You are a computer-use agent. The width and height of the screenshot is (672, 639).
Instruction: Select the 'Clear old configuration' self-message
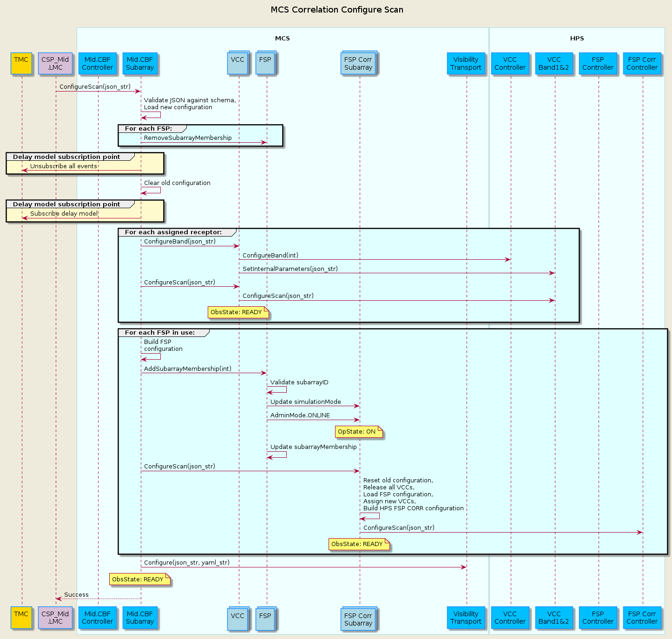point(177,183)
